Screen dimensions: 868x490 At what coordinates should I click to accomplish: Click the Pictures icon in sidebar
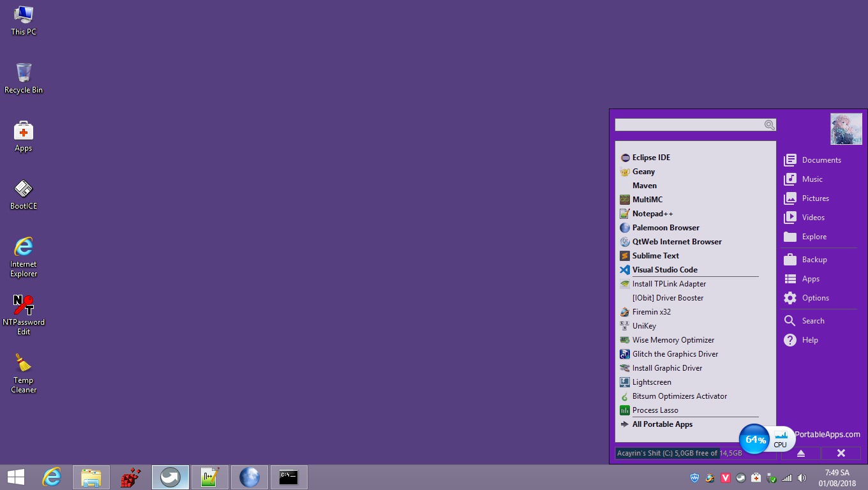click(790, 198)
